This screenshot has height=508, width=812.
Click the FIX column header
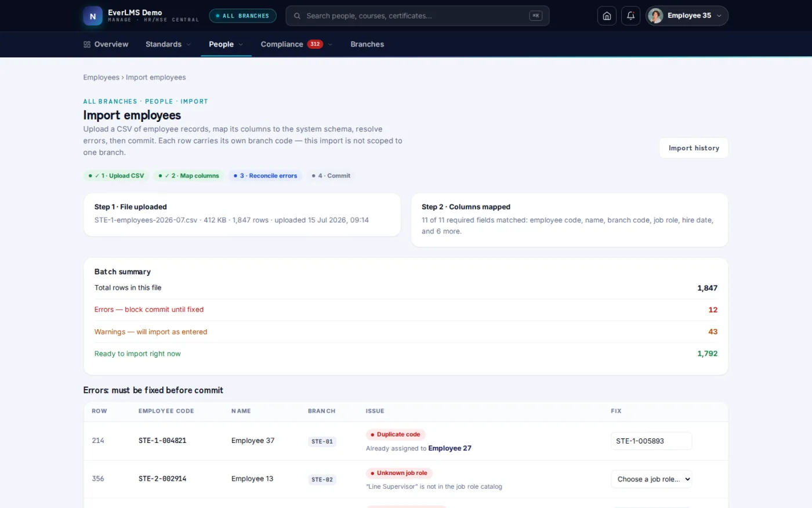pos(616,411)
